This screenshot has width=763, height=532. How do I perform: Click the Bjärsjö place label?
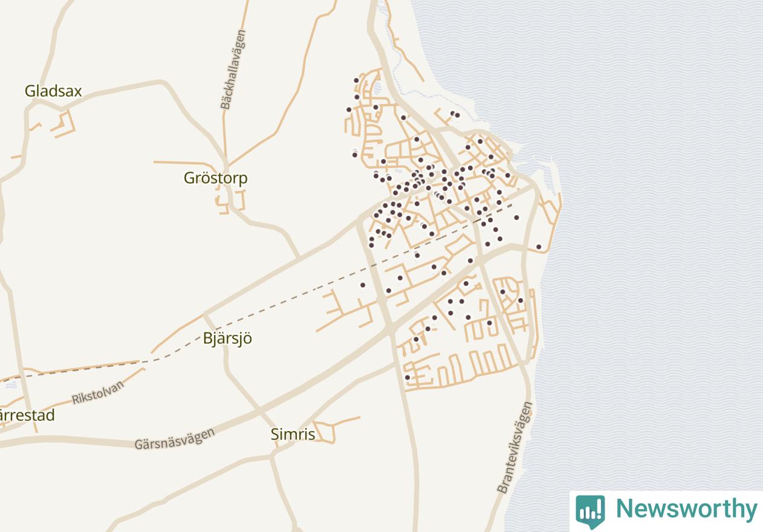[x=227, y=339]
